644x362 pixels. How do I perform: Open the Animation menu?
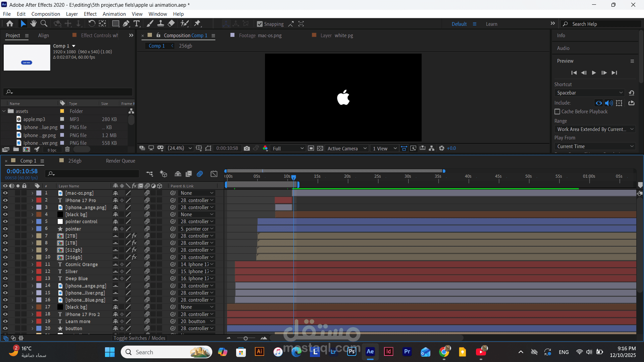click(114, 14)
